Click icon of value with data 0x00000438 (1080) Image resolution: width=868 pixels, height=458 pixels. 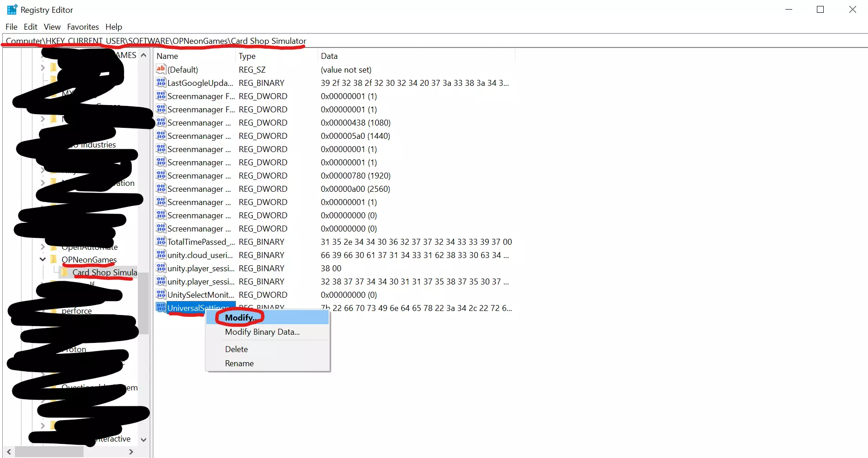[x=161, y=122]
